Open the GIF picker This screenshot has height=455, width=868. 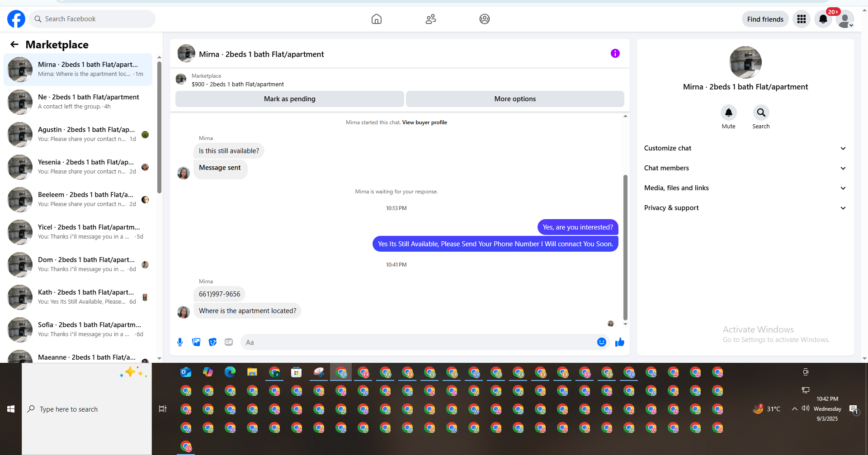(x=229, y=342)
